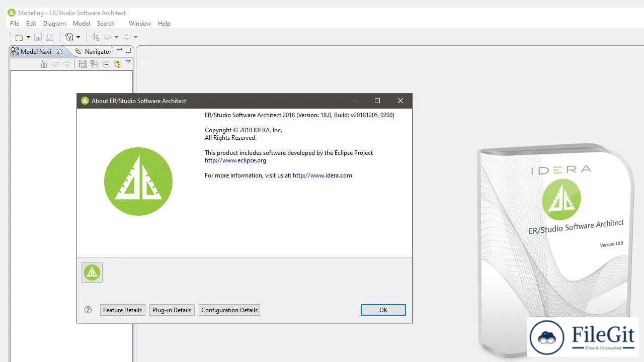Open the Diagram menu

54,24
